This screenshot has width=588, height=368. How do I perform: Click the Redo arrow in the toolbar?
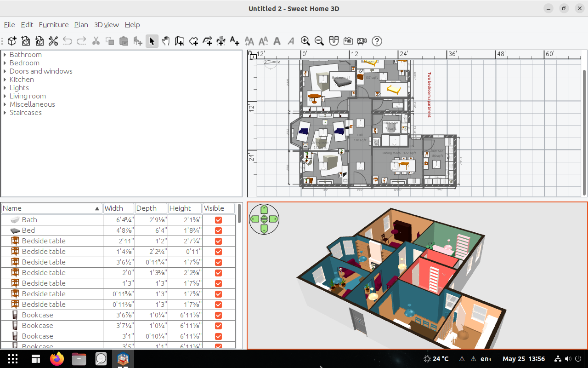click(81, 41)
